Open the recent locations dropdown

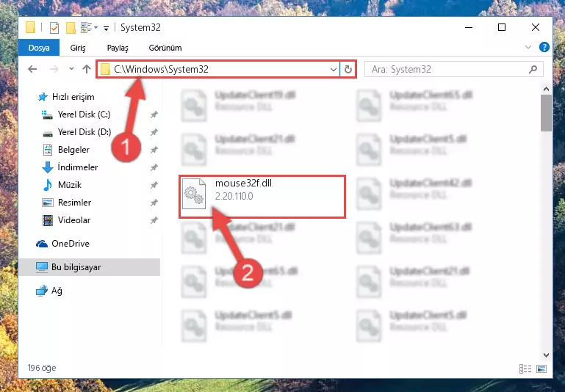pos(71,68)
